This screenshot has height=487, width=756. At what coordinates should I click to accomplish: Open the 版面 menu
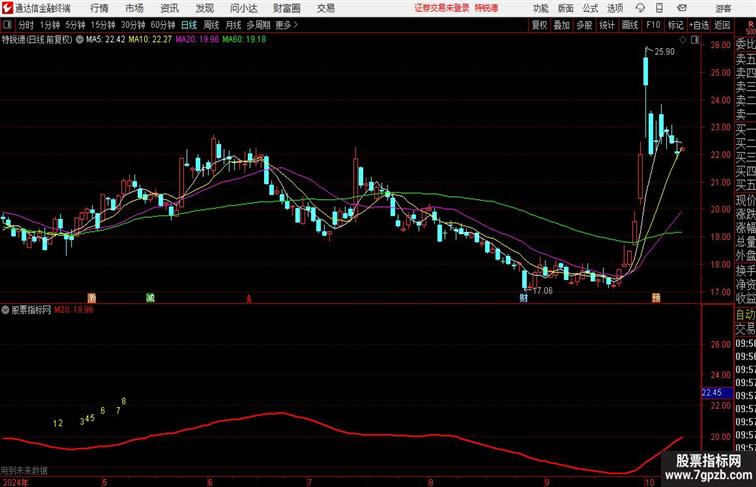[x=565, y=8]
